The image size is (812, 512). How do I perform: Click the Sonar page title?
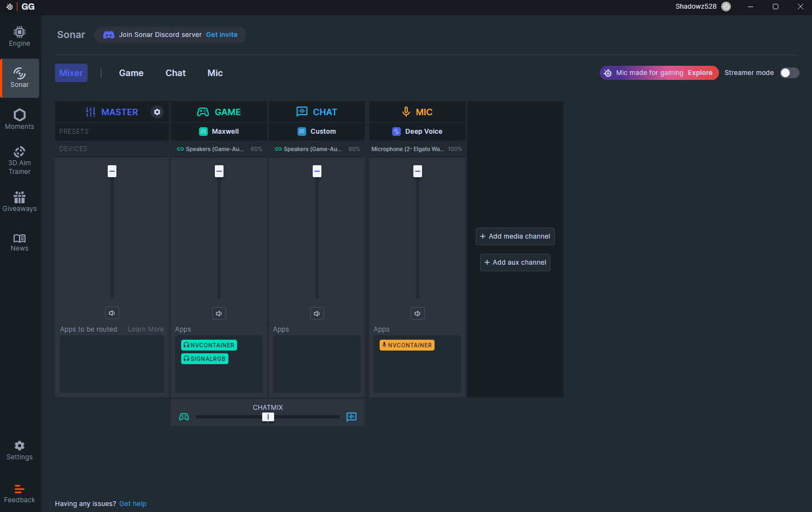coord(71,35)
